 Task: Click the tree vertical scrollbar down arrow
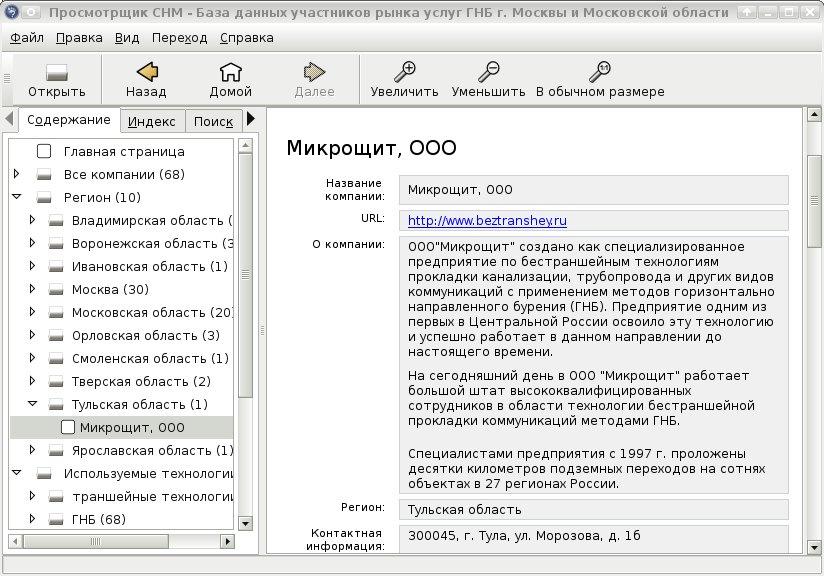(245, 523)
